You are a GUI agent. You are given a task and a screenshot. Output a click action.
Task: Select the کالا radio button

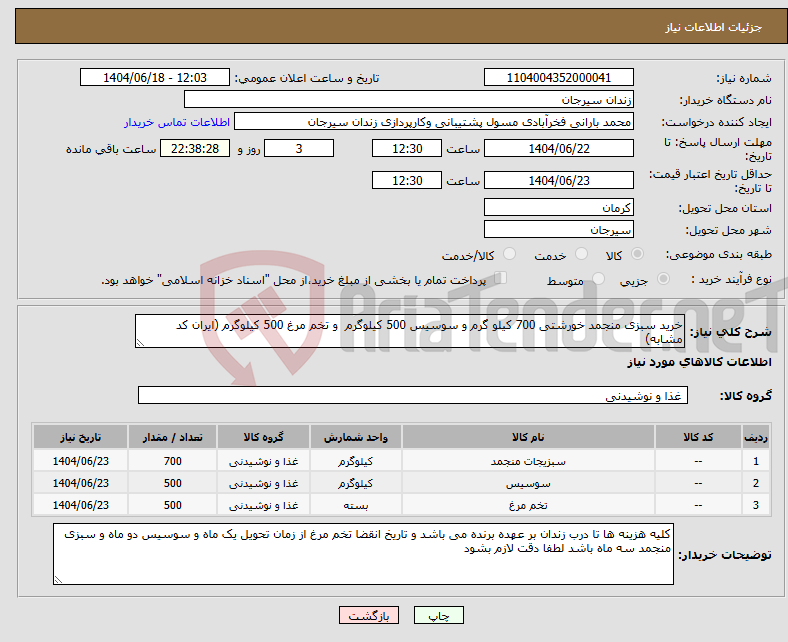(x=639, y=256)
